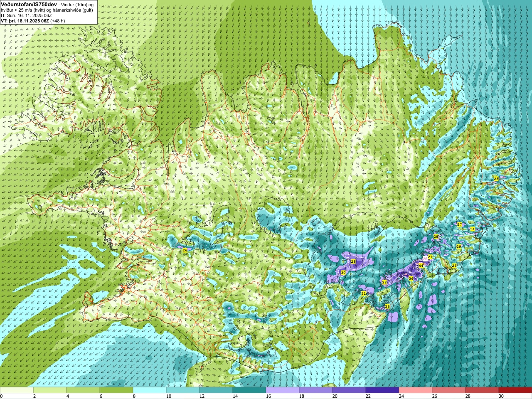Click the yellow 29 peak gust label
This screenshot has height=399, width=532.
[x=459, y=246]
